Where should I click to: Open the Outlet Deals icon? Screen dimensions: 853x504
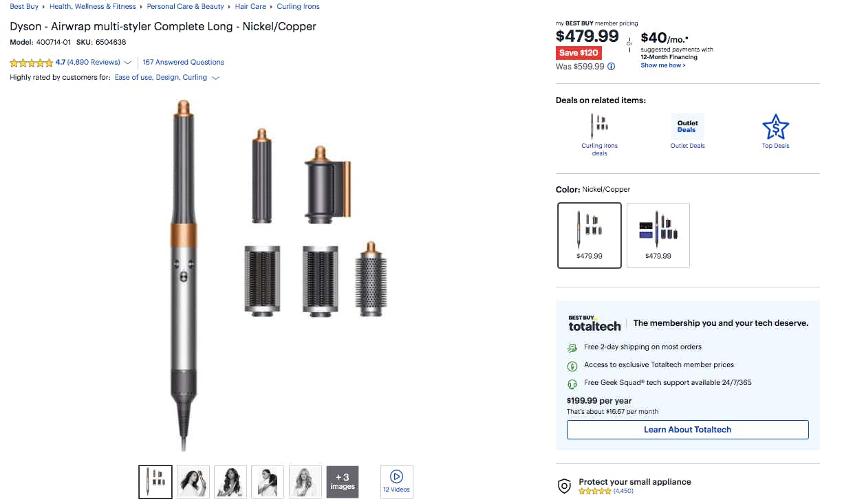(687, 127)
